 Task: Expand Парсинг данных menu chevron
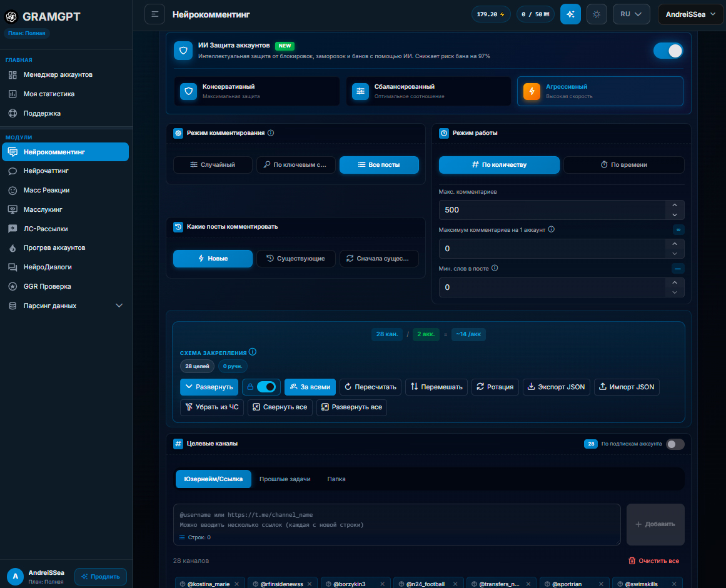pyautogui.click(x=119, y=306)
